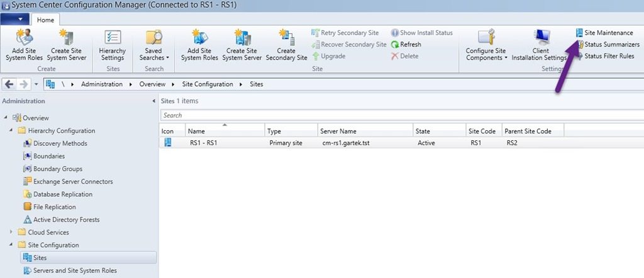
Task: Click Add Site System Roles in Site group
Action: coord(199,45)
